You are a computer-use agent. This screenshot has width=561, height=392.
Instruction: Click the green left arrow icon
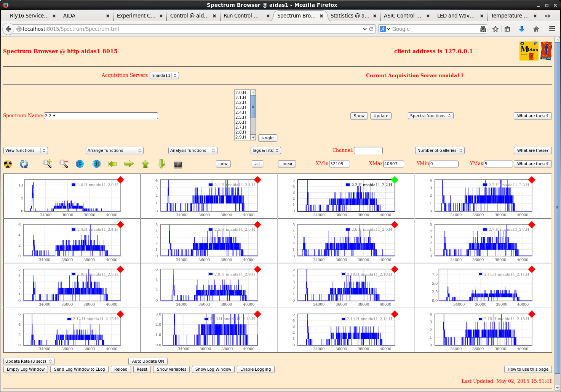(112, 164)
